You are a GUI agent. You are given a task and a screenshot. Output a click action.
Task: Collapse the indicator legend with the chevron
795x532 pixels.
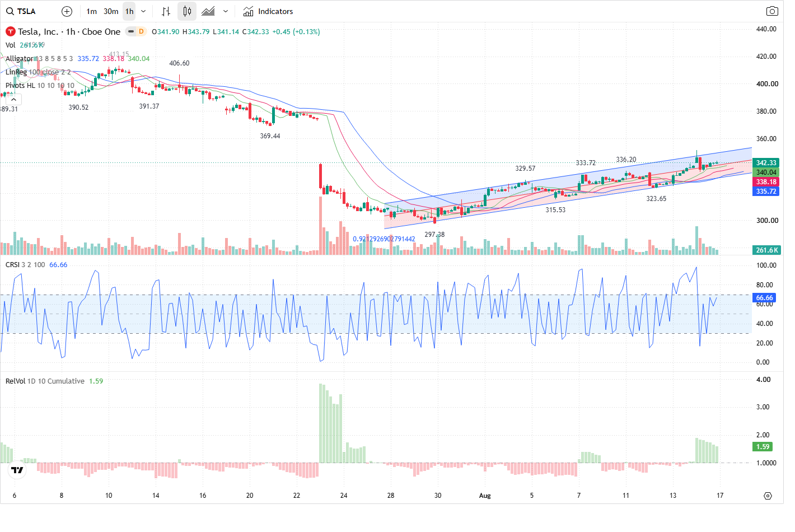13,99
